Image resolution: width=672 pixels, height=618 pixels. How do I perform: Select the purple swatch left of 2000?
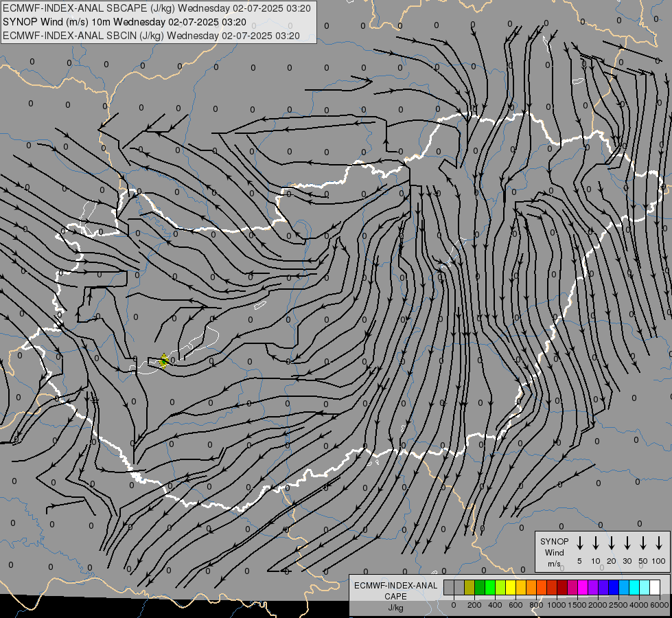593,587
